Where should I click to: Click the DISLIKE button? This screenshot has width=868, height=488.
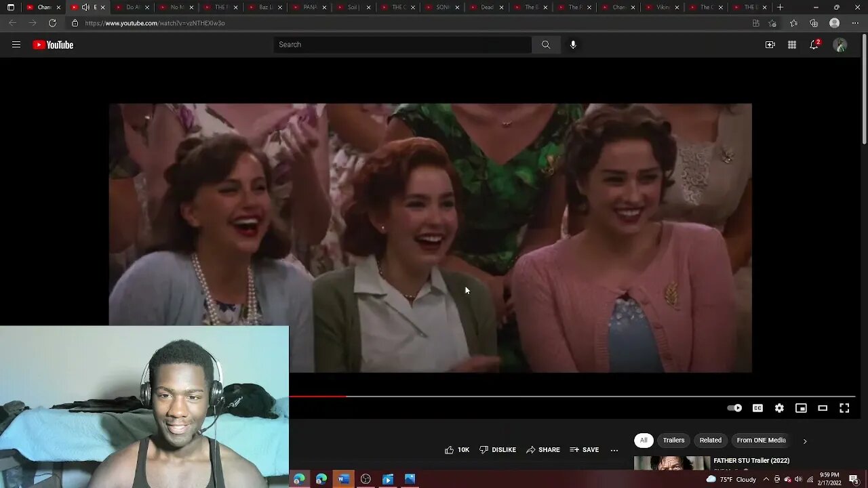tap(498, 450)
